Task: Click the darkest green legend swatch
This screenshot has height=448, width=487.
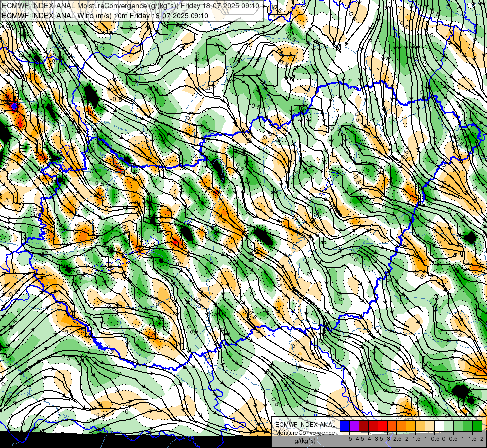Action: tap(477, 426)
